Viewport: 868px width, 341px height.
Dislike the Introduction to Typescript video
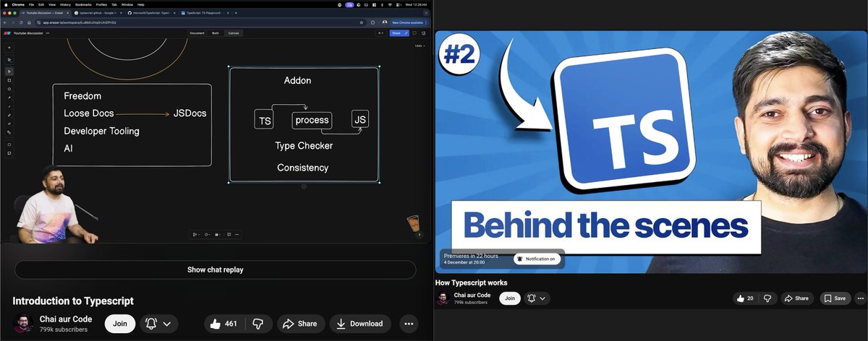pos(257,324)
